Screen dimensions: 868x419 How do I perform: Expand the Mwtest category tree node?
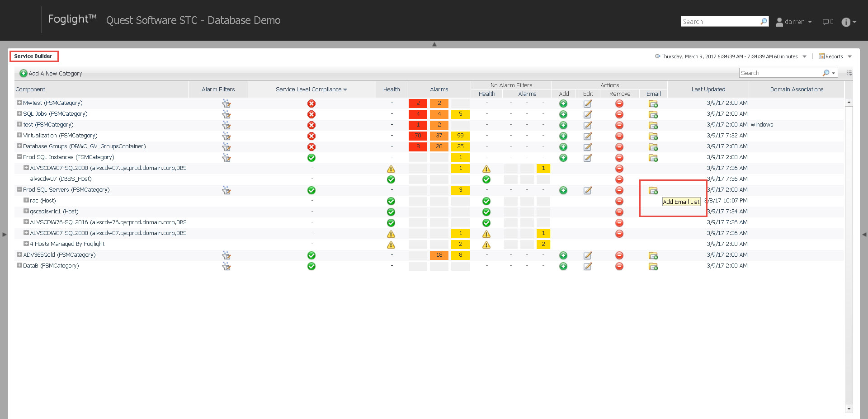(19, 103)
